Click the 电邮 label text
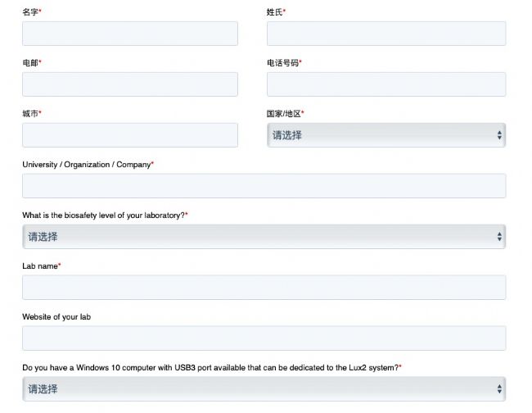Screen dimensions: 532x413 tap(30, 63)
